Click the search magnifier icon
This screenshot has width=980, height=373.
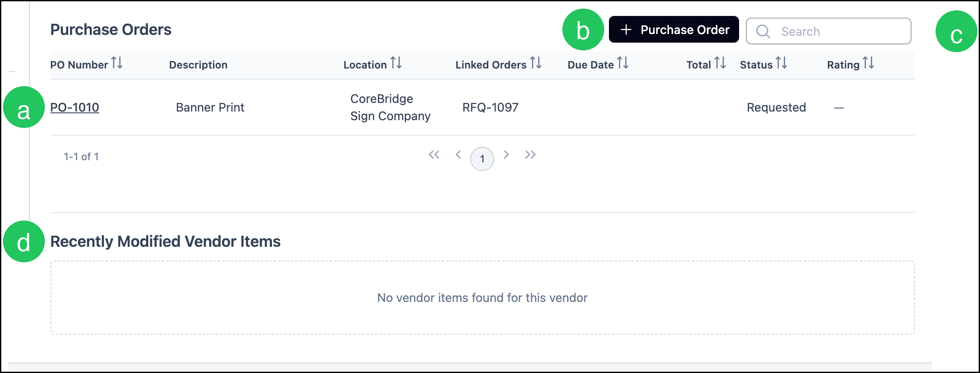pyautogui.click(x=763, y=31)
